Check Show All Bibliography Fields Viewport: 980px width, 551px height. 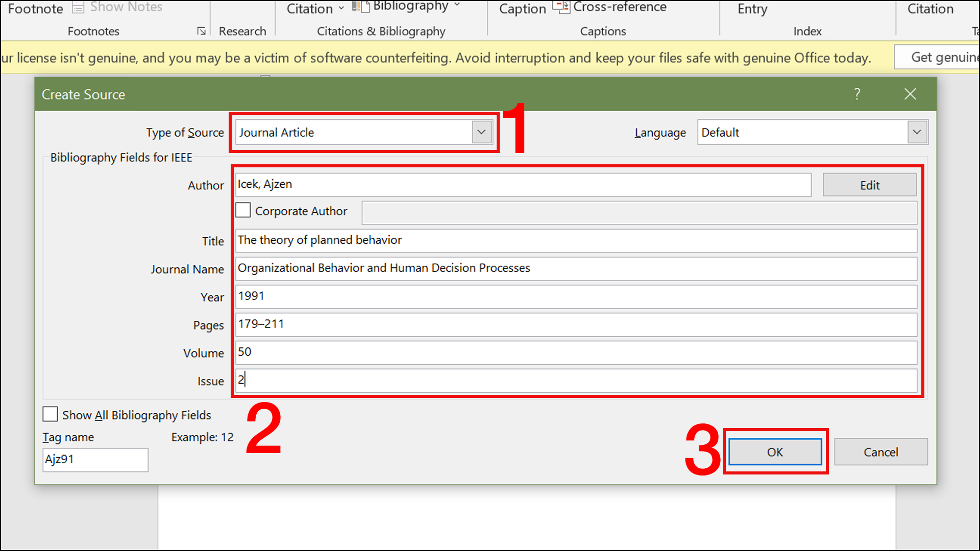pyautogui.click(x=50, y=414)
